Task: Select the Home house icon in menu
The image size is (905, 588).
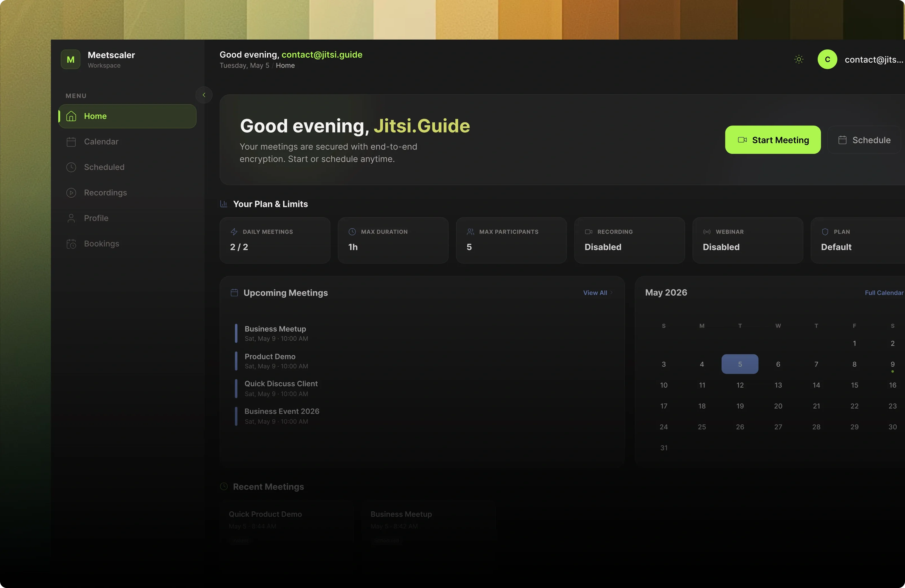Action: 71,116
